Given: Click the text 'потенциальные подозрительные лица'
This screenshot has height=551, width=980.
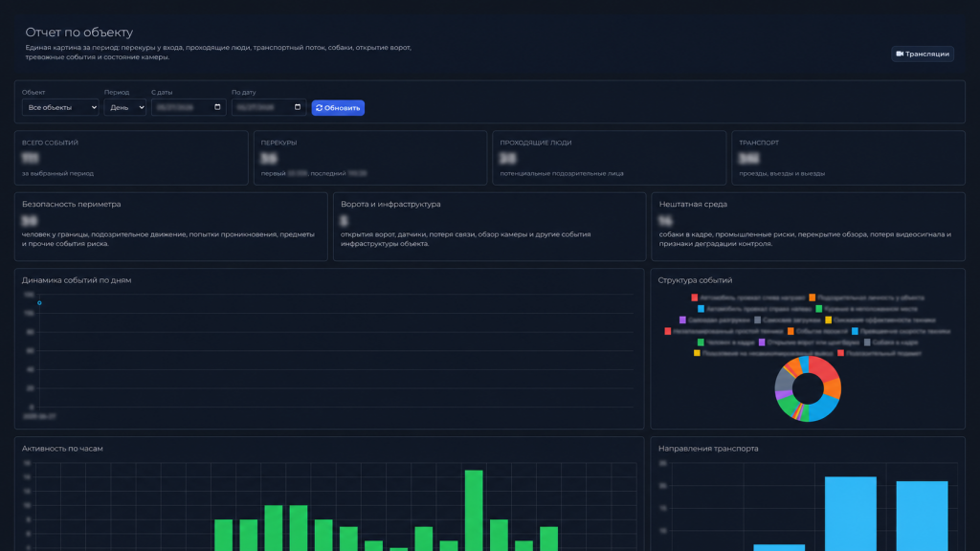Looking at the screenshot, I should [562, 174].
